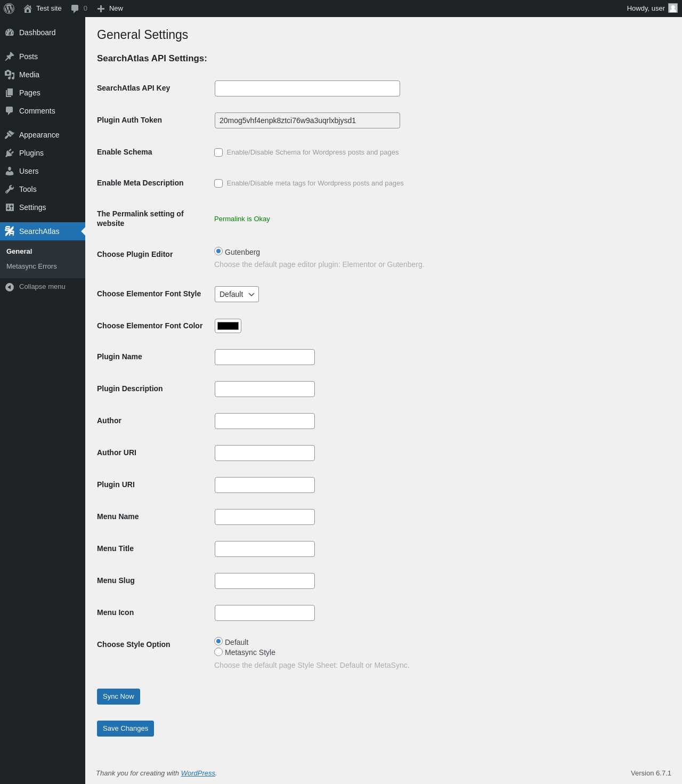Image resolution: width=682 pixels, height=784 pixels.
Task: Click the Dashboard gauge icon
Action: pos(10,33)
